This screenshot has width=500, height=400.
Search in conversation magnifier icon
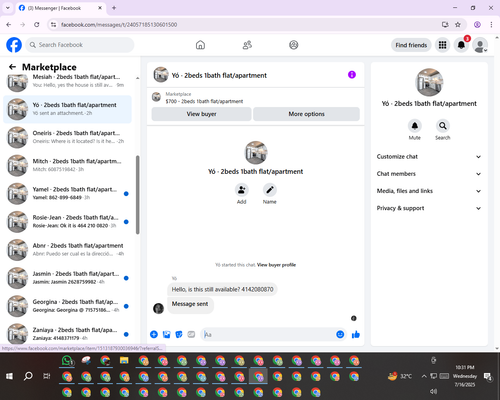click(x=443, y=126)
